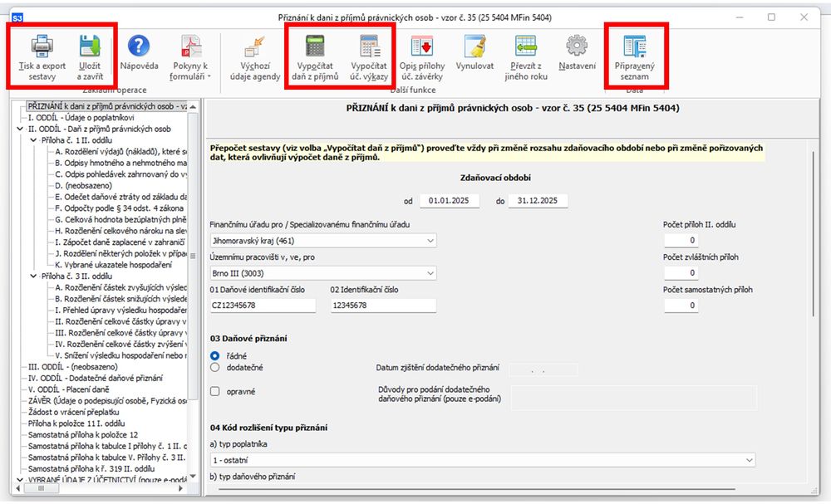Image resolution: width=831 pixels, height=504 pixels.
Task: Collapse the Příloha č. 3 II. oddílu node
Action: pos(32,276)
